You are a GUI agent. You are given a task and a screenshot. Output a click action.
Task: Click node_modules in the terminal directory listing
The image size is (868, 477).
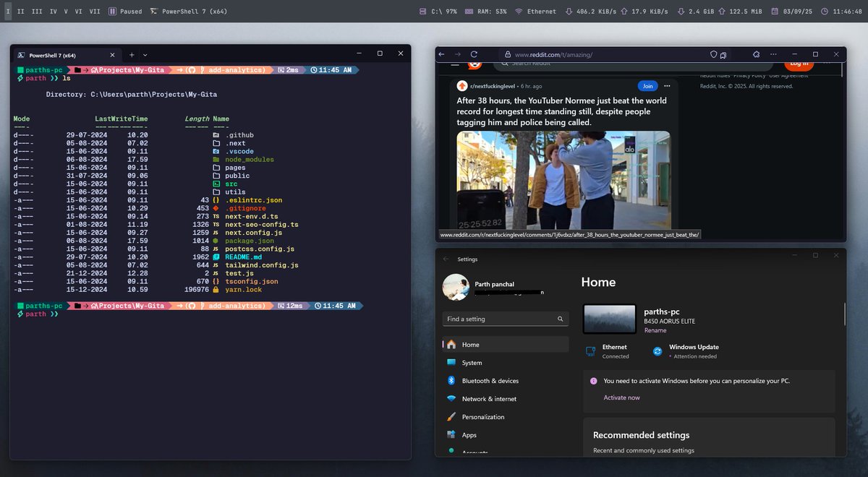(x=249, y=160)
